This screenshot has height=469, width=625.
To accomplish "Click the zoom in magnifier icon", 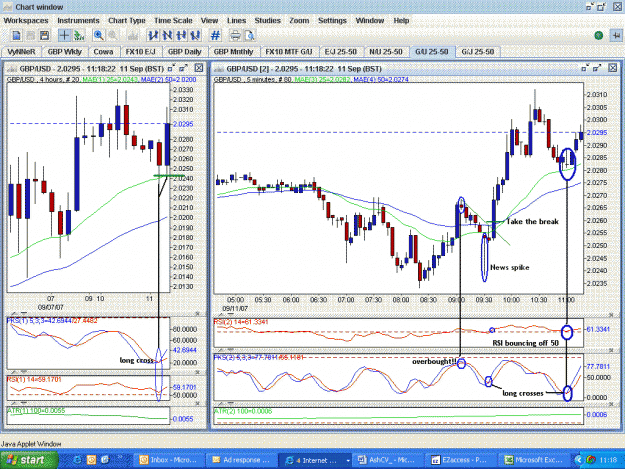I will [x=98, y=35].
